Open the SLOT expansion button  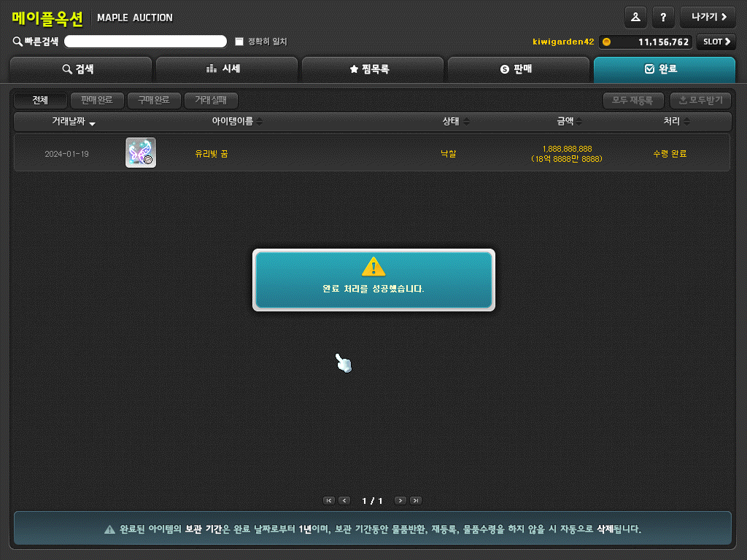[716, 42]
